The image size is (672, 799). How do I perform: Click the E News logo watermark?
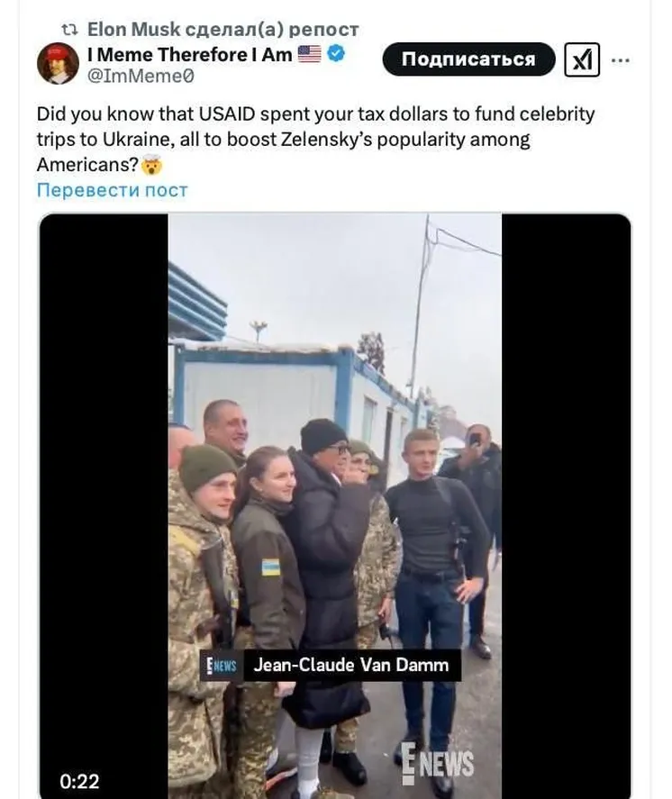tap(437, 763)
